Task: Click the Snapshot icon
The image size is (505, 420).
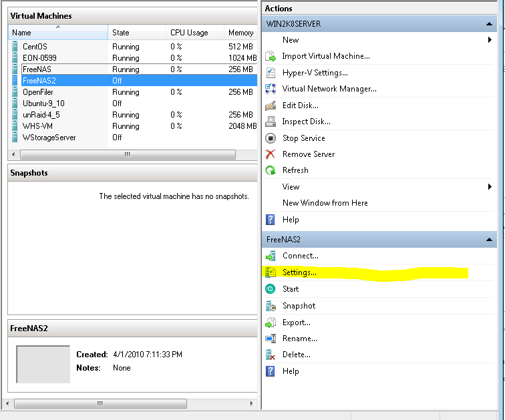Action: [x=271, y=306]
